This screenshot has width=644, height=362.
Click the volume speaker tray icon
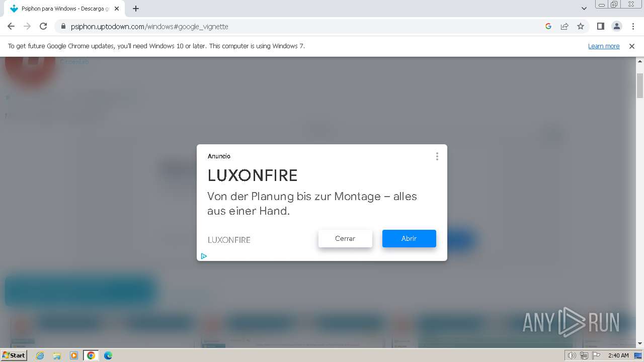(572, 355)
